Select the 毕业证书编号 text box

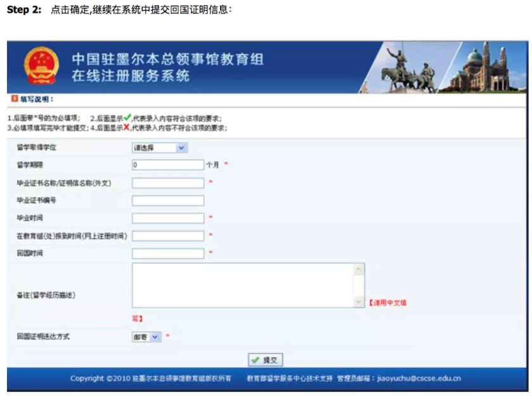168,200
